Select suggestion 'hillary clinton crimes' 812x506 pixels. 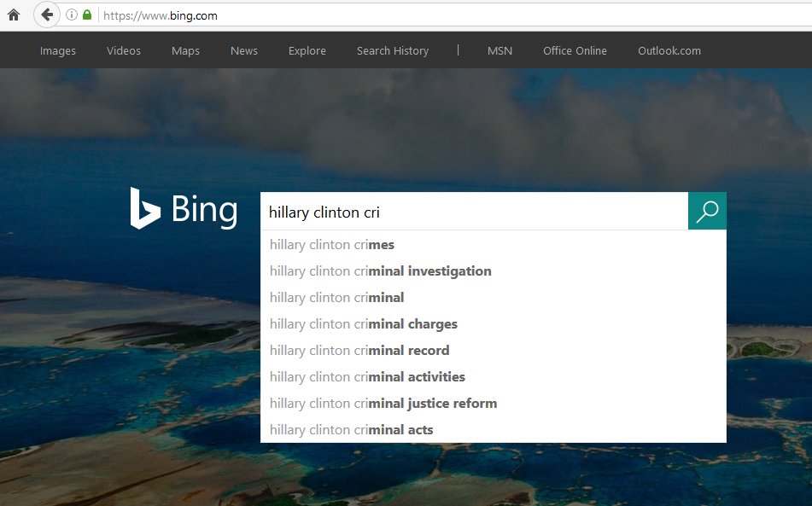(x=494, y=245)
